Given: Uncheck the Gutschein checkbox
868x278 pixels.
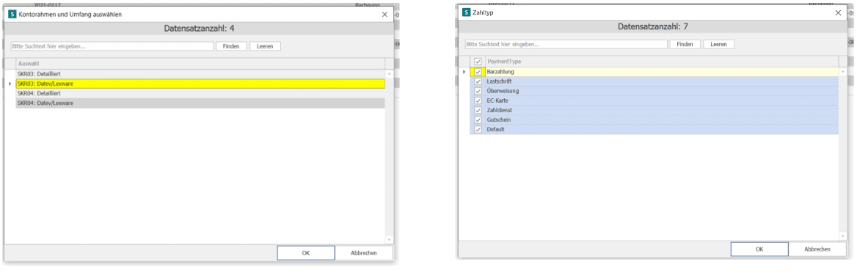Looking at the screenshot, I should tap(478, 120).
